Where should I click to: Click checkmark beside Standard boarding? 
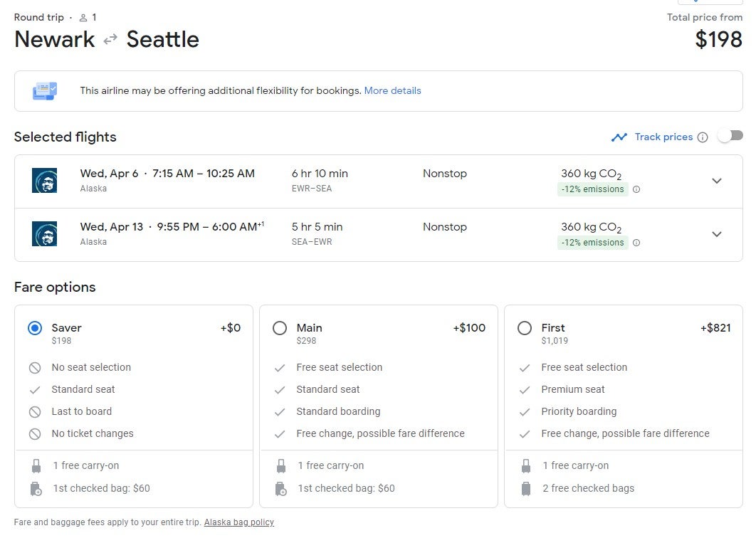pyautogui.click(x=280, y=412)
